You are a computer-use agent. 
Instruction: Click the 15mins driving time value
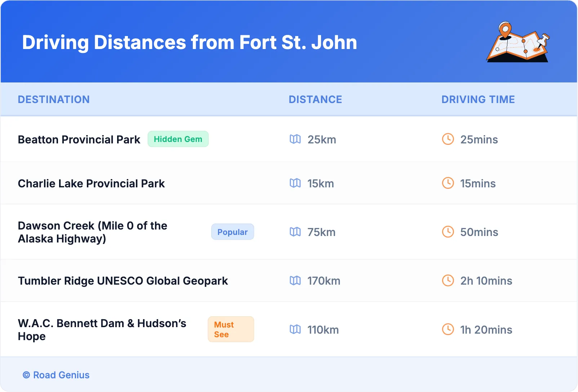(478, 183)
